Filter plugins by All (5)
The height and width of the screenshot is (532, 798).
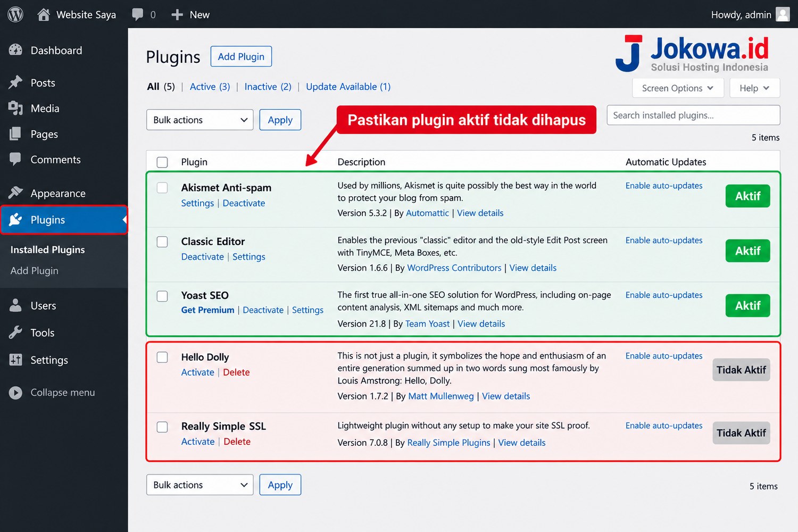(161, 87)
